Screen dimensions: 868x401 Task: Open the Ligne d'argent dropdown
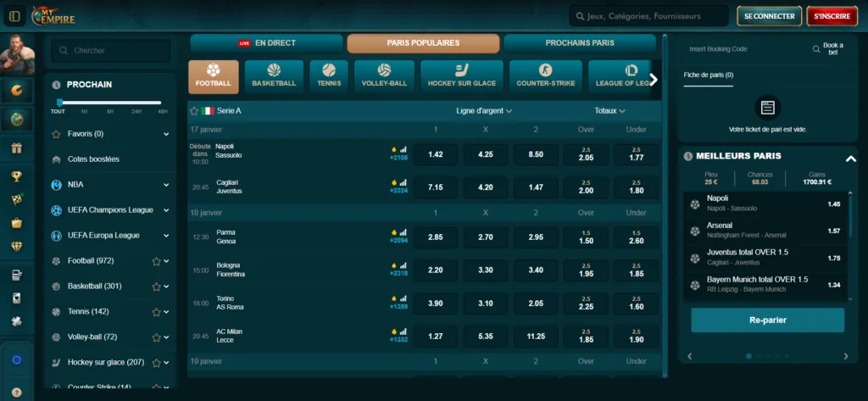pyautogui.click(x=484, y=111)
